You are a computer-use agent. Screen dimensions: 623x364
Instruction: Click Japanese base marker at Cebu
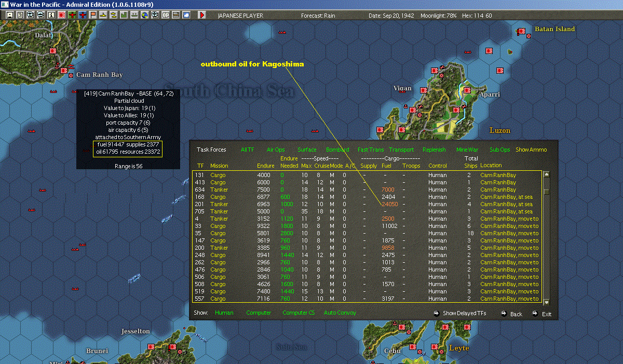pyautogui.click(x=412, y=346)
